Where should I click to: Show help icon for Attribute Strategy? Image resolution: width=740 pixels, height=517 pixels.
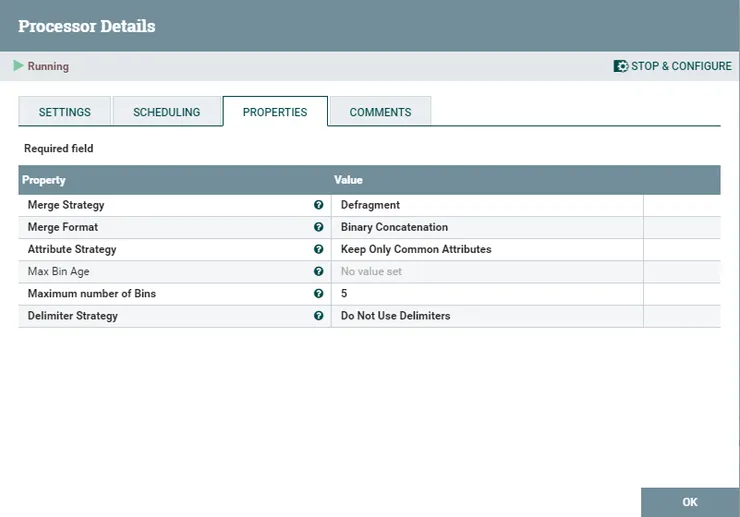319,249
